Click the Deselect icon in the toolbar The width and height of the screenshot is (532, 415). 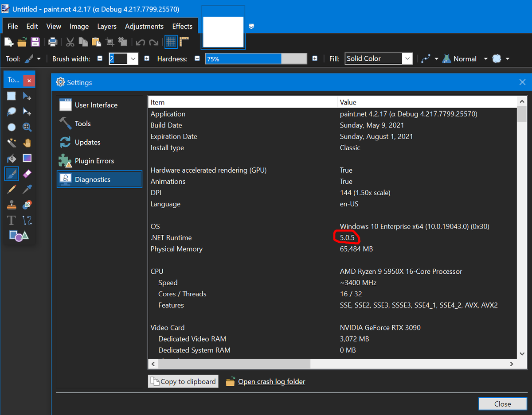123,42
